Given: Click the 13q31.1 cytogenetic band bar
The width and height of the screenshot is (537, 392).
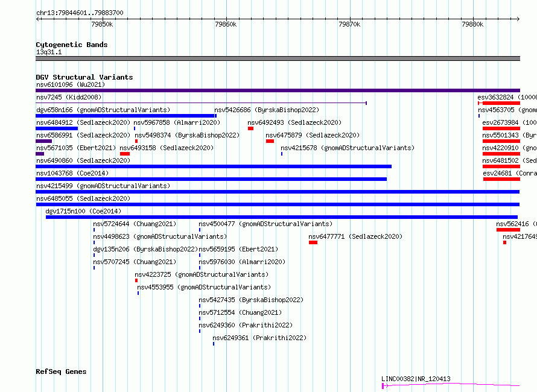Looking at the screenshot, I should click(278, 58).
